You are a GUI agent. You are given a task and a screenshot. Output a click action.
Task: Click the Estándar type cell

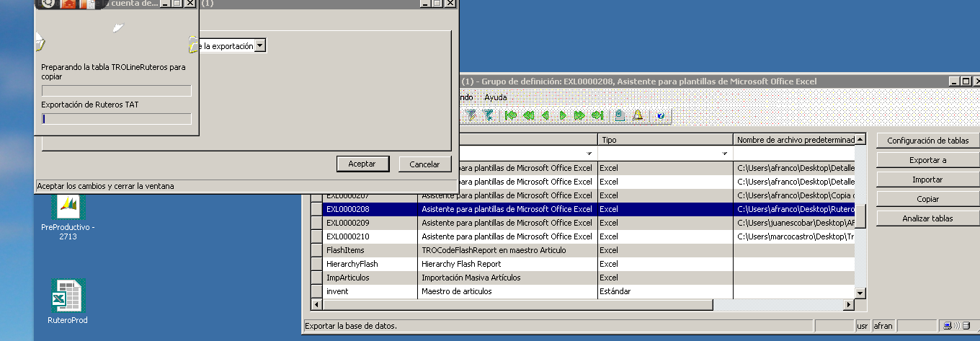pyautogui.click(x=665, y=291)
